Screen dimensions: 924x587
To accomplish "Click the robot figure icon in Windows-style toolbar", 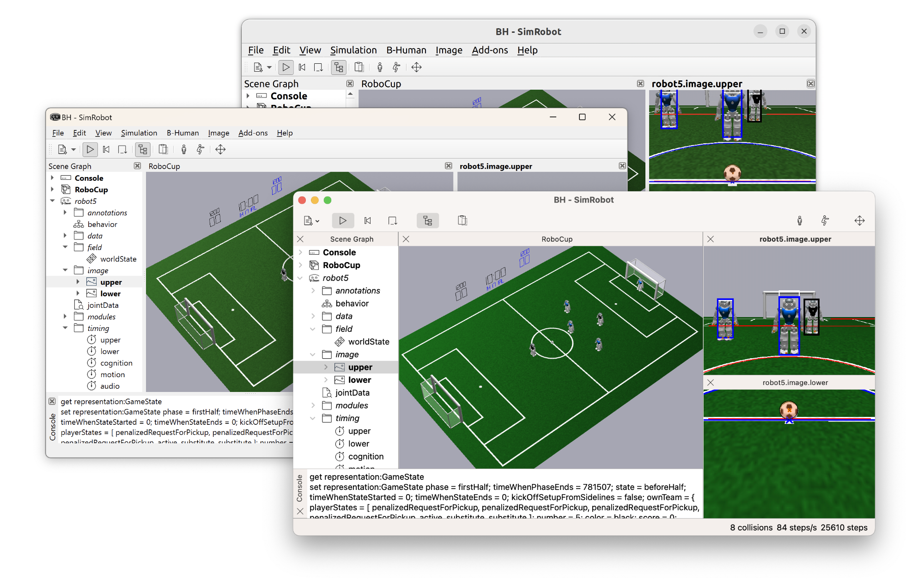I will tap(184, 149).
